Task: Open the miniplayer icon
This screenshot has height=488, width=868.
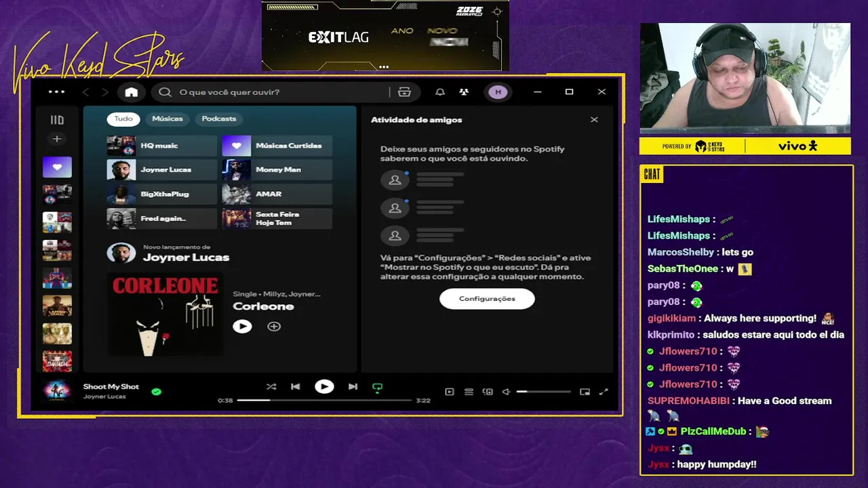Action: 585,392
